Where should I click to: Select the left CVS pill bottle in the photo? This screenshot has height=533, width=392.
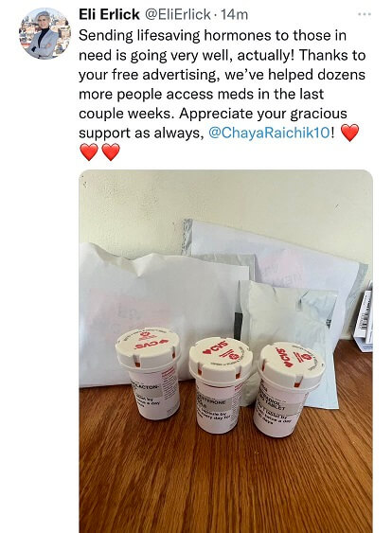coord(150,372)
